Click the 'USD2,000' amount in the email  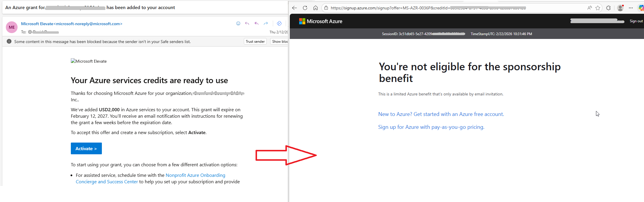pyautogui.click(x=109, y=109)
